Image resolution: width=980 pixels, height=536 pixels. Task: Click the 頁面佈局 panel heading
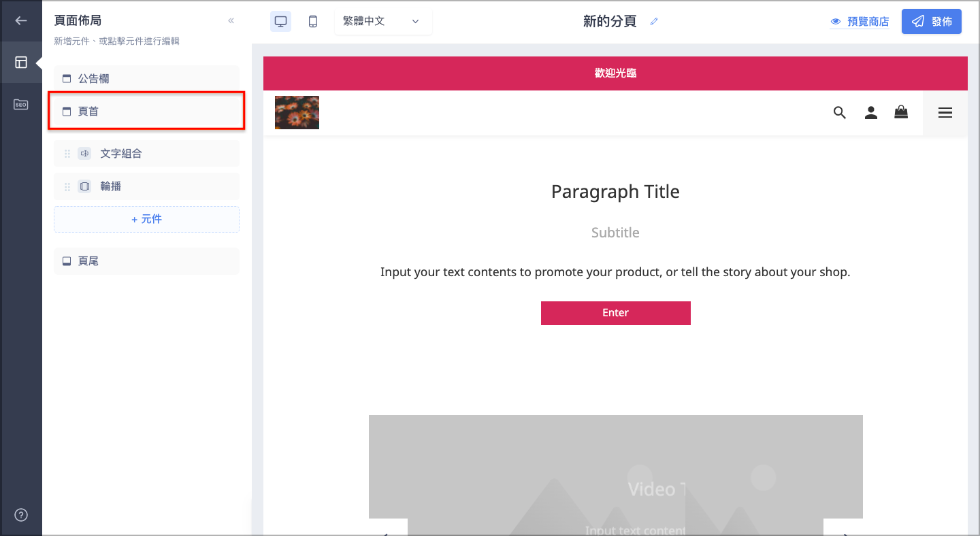(78, 20)
